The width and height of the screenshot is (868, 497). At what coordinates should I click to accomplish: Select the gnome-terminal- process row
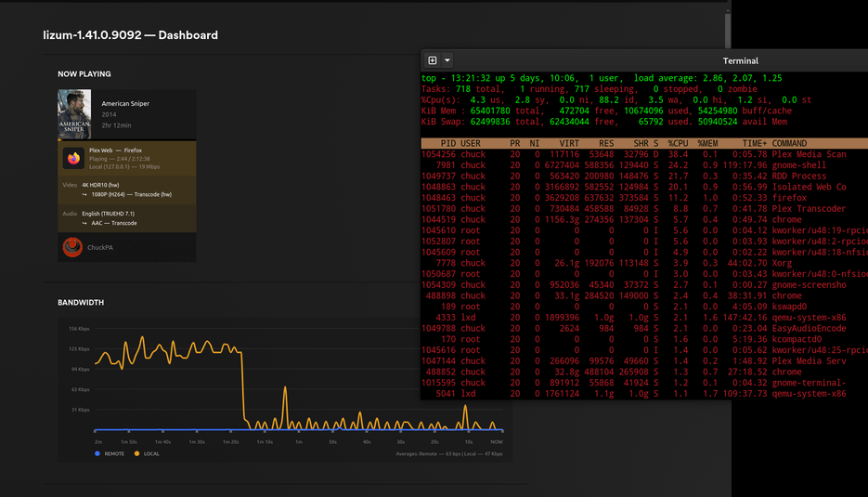(x=644, y=383)
